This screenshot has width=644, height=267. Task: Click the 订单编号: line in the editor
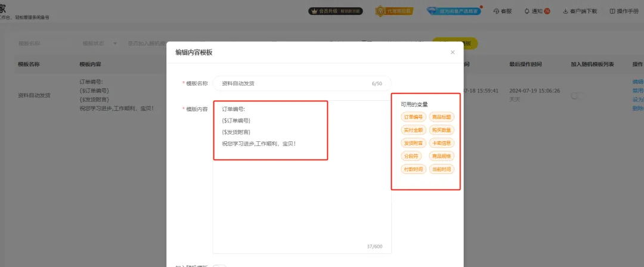pyautogui.click(x=233, y=109)
